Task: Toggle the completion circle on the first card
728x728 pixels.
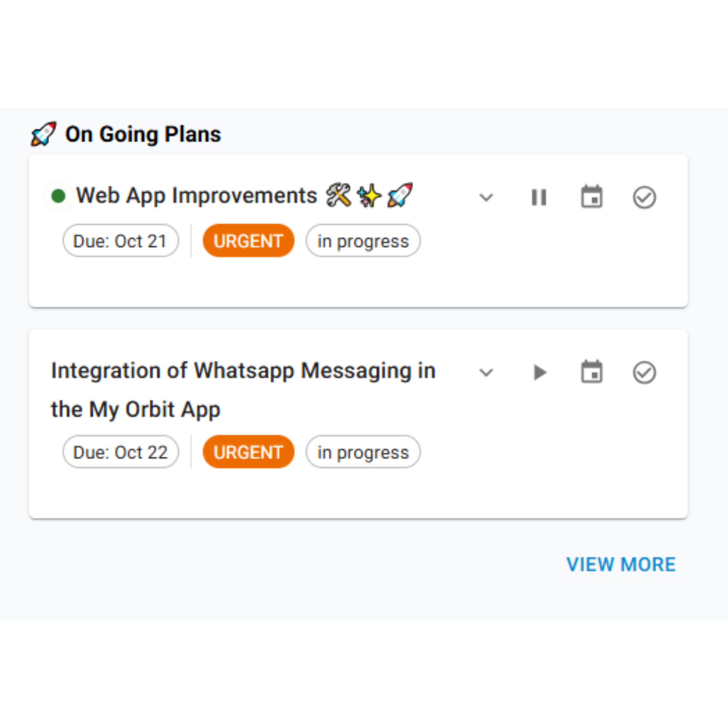Action: pyautogui.click(x=644, y=197)
